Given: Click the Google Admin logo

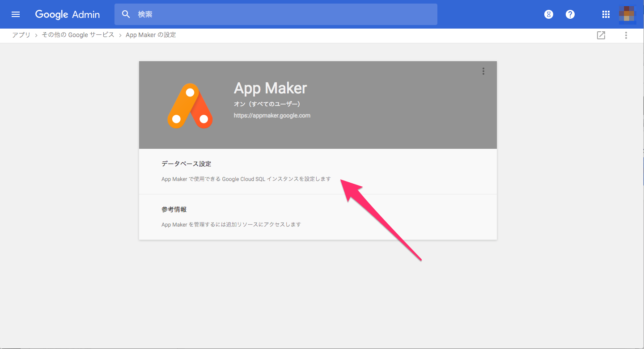Looking at the screenshot, I should 68,14.
